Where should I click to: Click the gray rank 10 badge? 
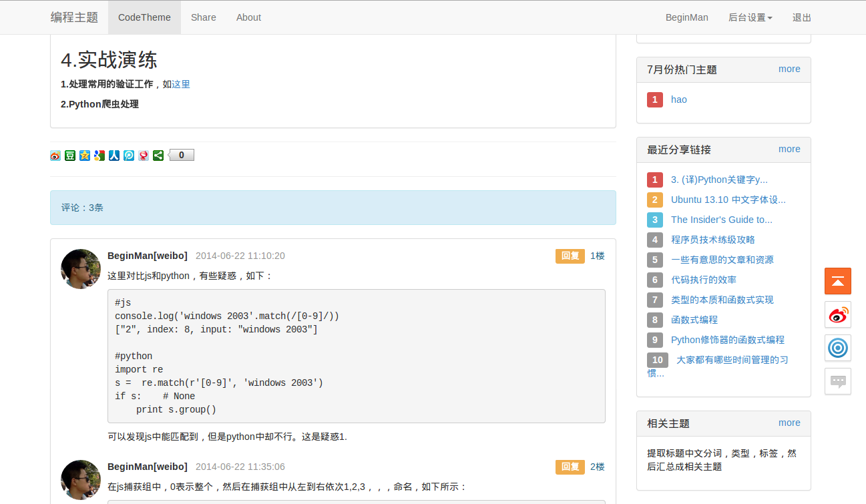pos(658,360)
